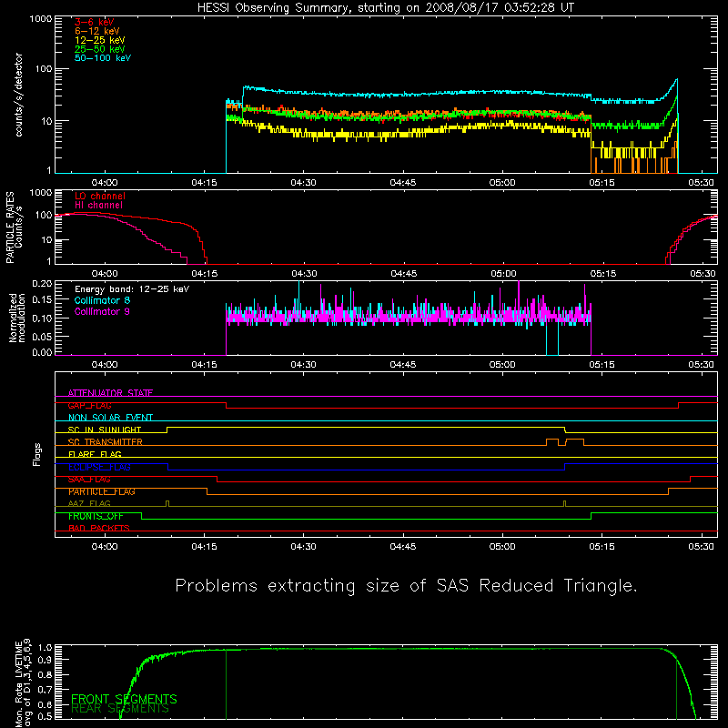Select the 3-6 keV legend entry

click(95, 22)
